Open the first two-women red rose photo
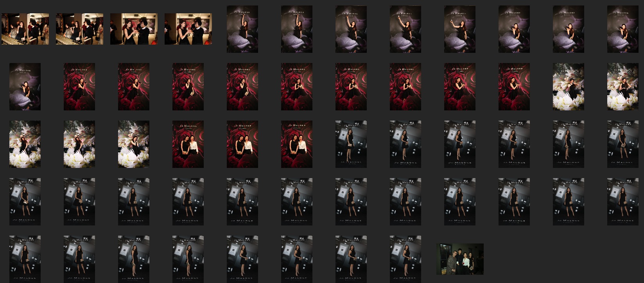The width and height of the screenshot is (644, 283). point(188,144)
